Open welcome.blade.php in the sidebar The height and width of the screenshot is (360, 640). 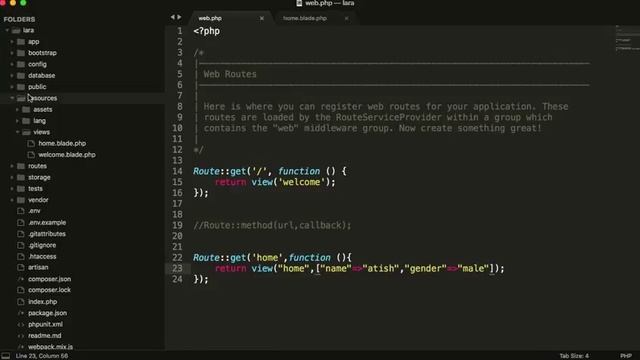click(x=67, y=155)
